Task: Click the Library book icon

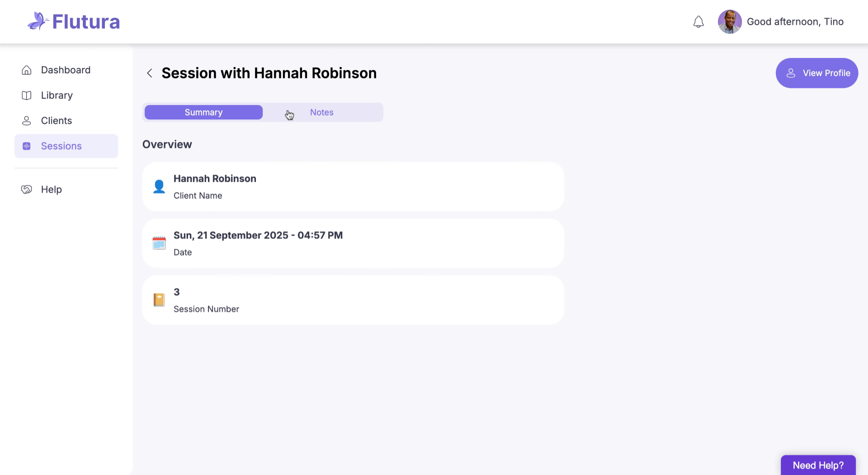Action: click(27, 95)
